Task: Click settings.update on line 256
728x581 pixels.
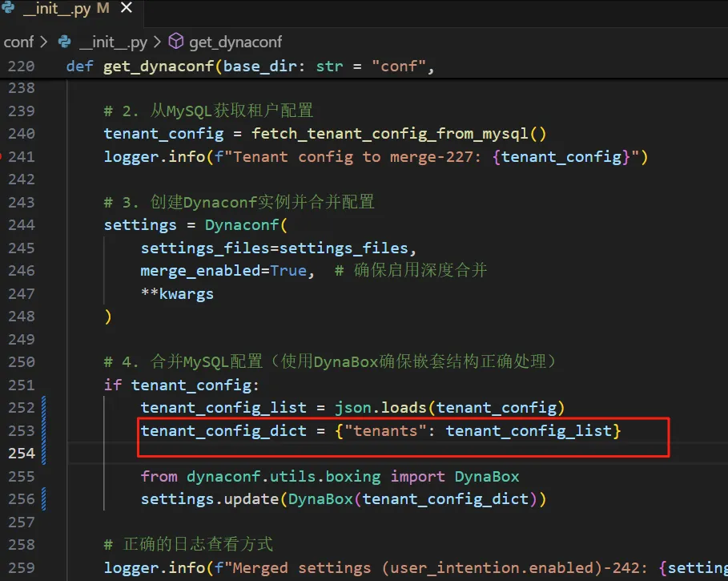Action: tap(209, 499)
